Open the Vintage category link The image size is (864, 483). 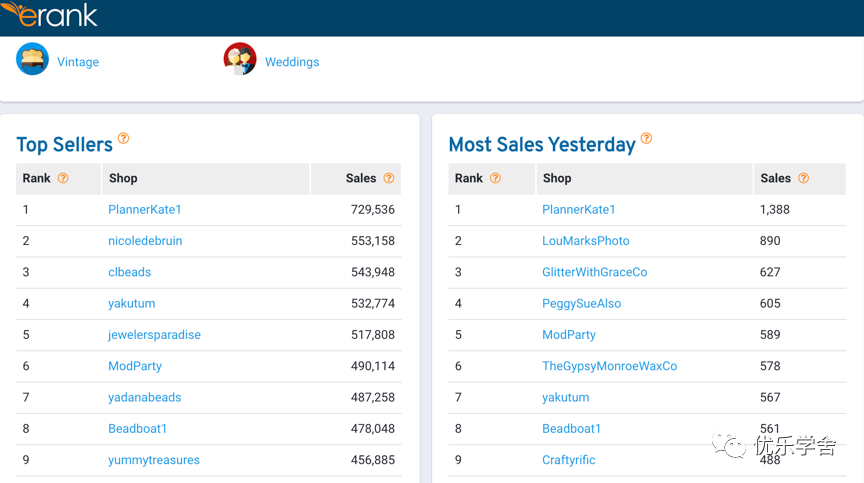pos(78,62)
